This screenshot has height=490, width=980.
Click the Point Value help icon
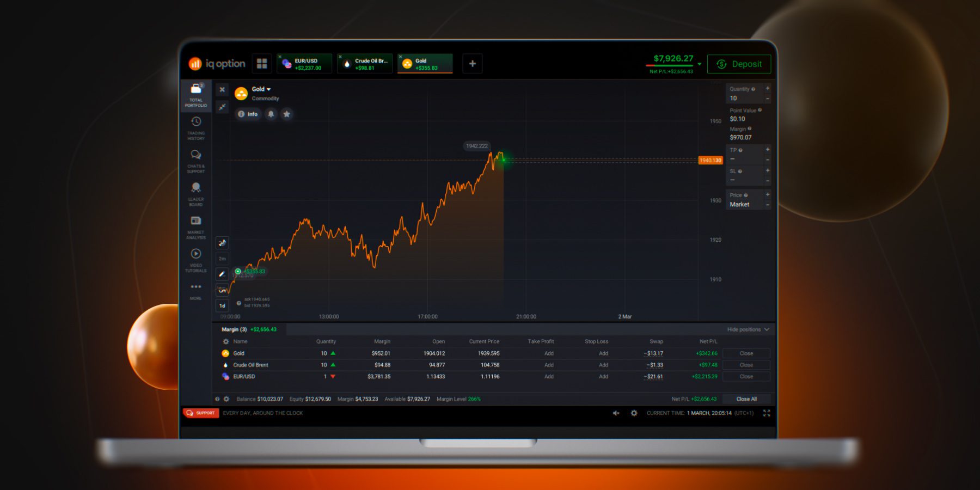coord(759,110)
